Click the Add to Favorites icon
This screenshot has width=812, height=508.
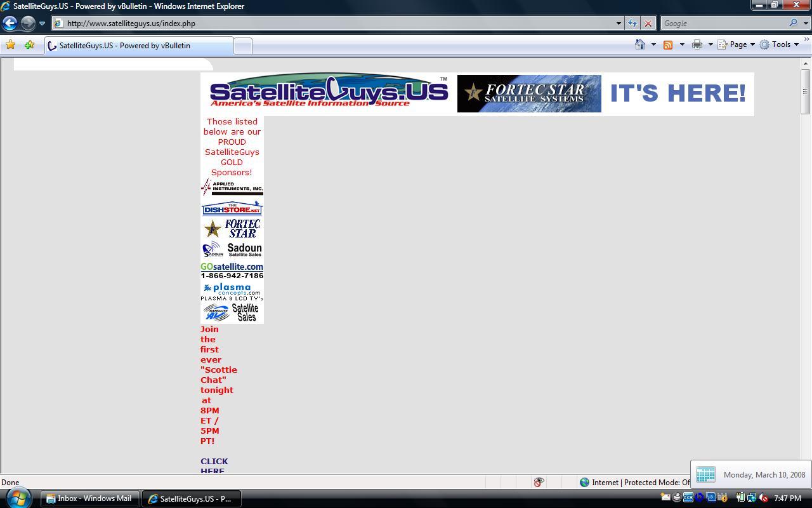point(29,44)
